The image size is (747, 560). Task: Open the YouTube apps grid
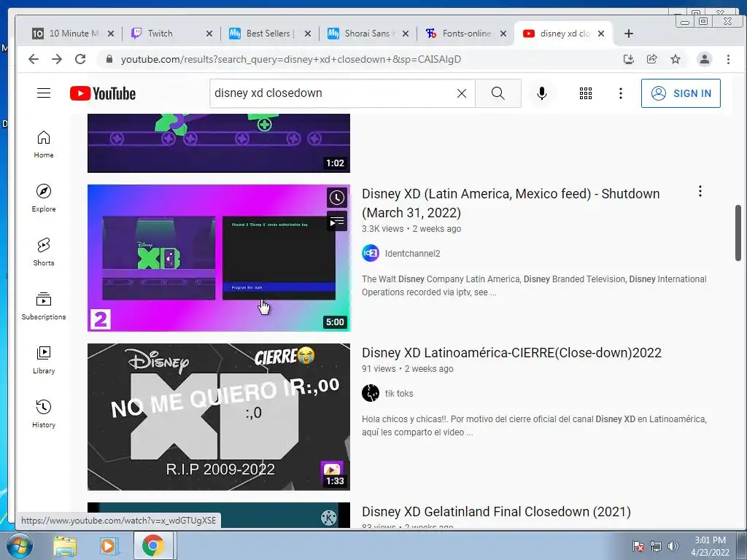(x=586, y=93)
